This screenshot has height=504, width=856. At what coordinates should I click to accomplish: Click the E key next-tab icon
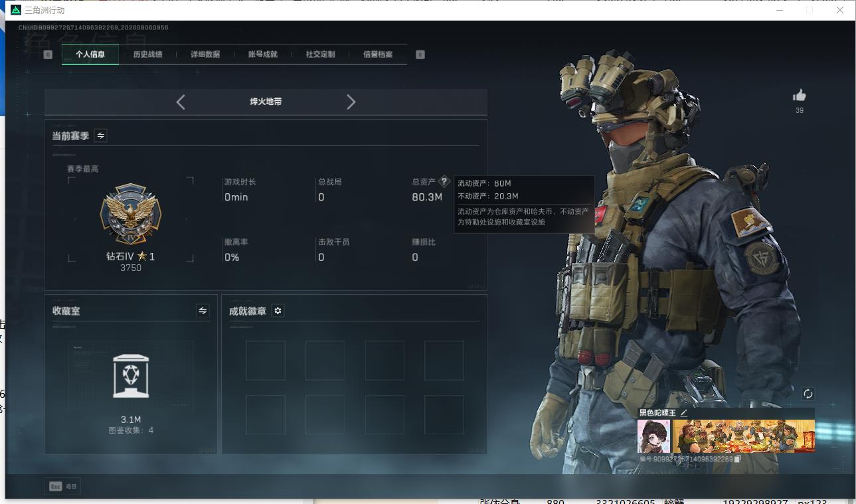coord(420,54)
